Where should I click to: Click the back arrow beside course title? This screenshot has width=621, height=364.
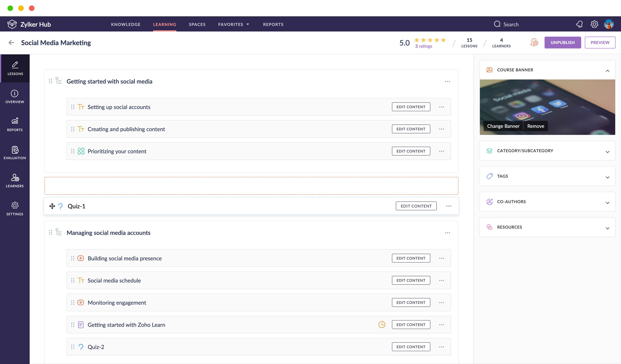click(x=11, y=42)
